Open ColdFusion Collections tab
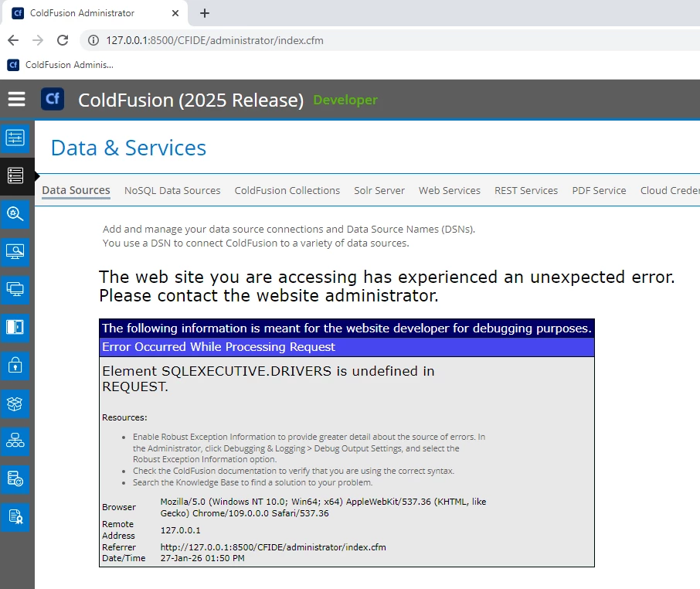The height and width of the screenshot is (589, 700). click(x=287, y=190)
